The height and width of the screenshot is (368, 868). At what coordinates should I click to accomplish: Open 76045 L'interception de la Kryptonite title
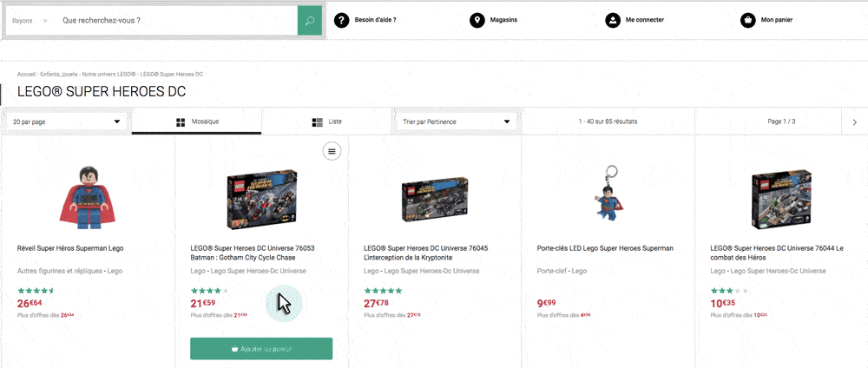click(x=425, y=253)
